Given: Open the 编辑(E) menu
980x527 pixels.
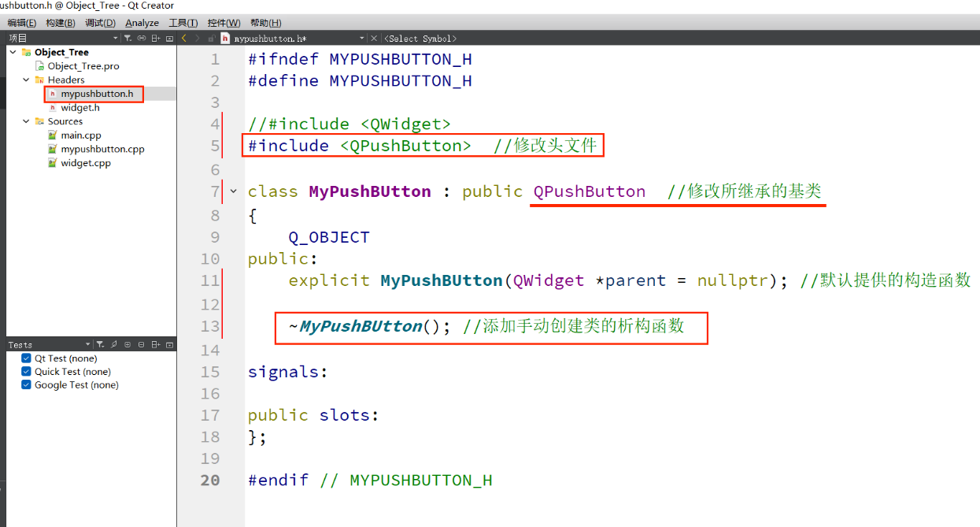Looking at the screenshot, I should click(21, 23).
